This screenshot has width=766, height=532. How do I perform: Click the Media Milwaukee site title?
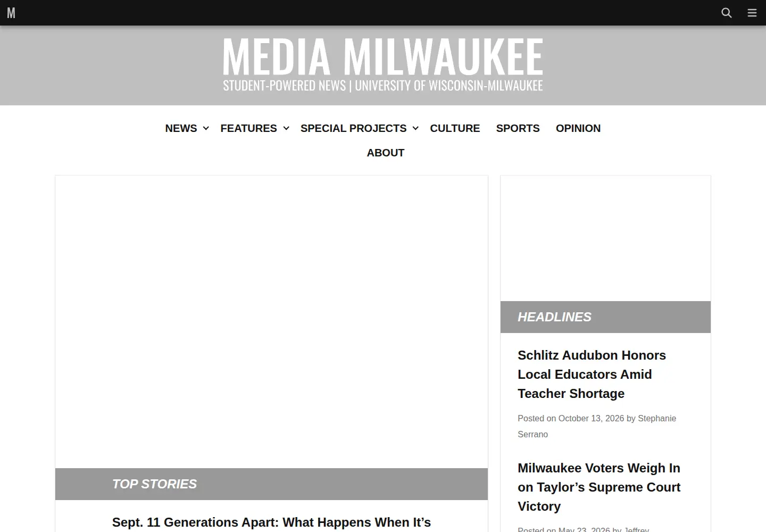[x=383, y=56]
